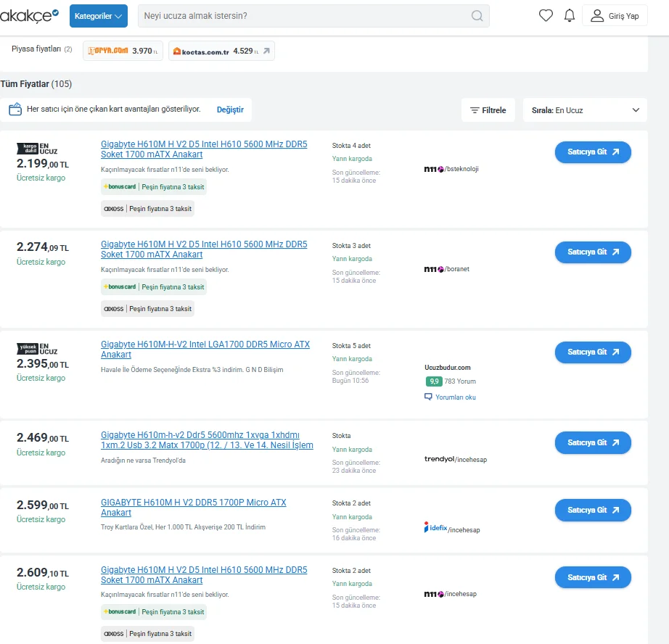The height and width of the screenshot is (644, 669).
Task: Click the akakçe logo
Action: coord(29,16)
